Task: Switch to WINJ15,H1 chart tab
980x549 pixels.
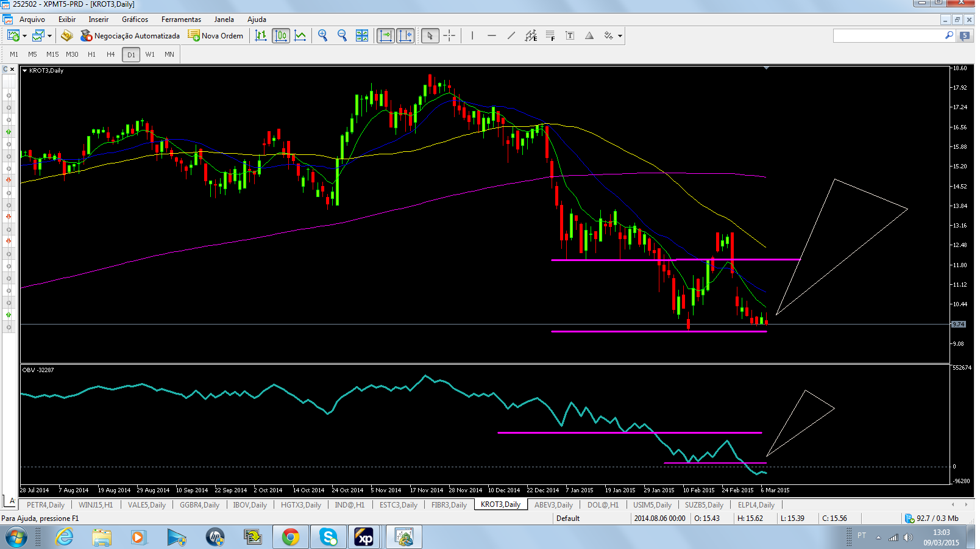Action: click(x=96, y=505)
